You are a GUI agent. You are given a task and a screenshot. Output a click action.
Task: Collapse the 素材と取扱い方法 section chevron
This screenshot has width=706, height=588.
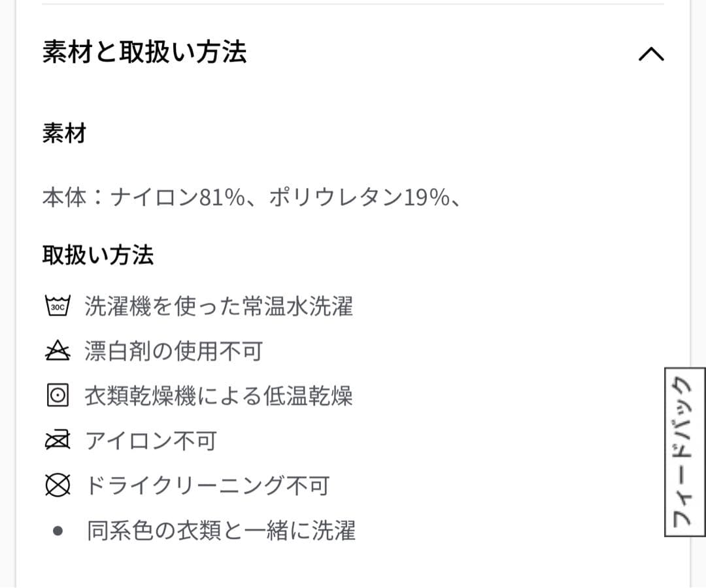pos(650,54)
